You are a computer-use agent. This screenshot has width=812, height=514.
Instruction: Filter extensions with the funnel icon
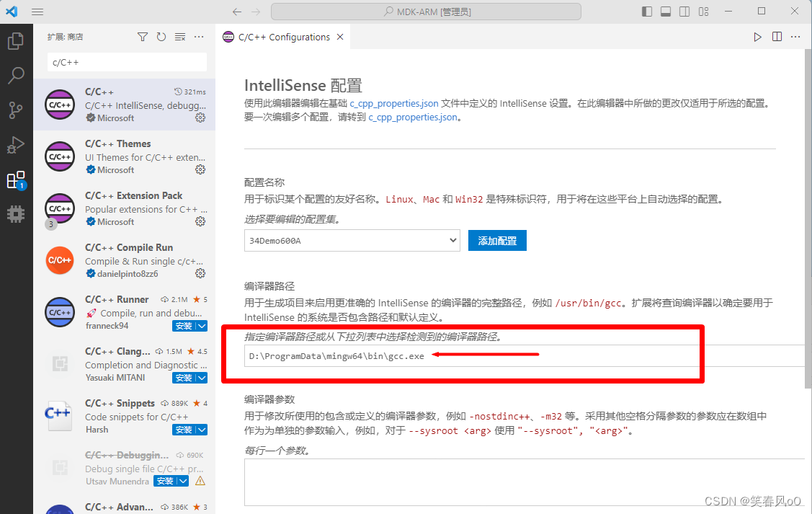point(143,37)
